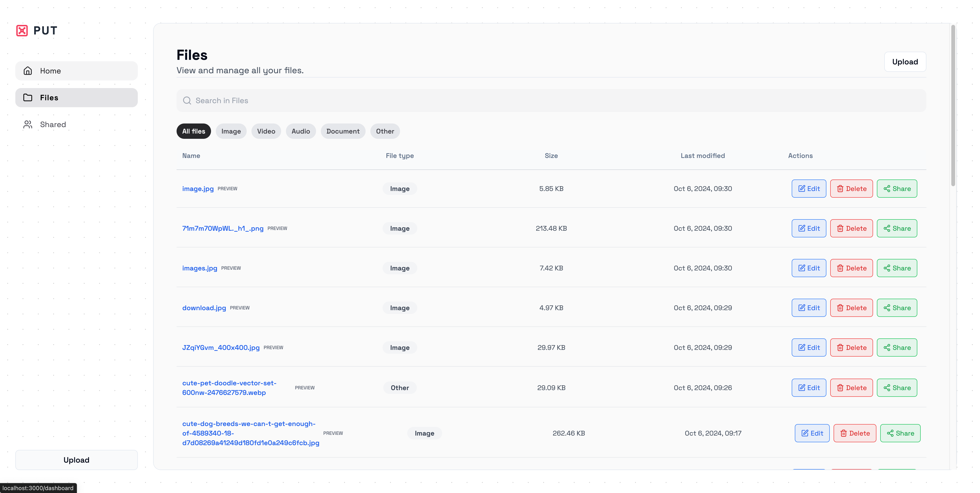Click the search magnifier icon
Screen dimensions: 980x493
point(187,101)
